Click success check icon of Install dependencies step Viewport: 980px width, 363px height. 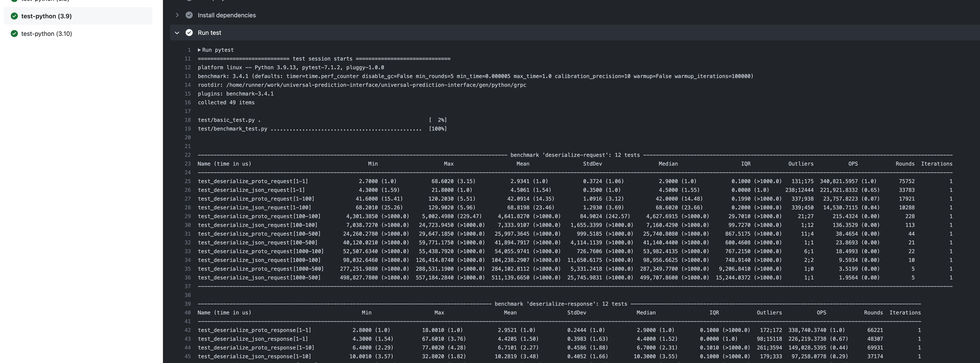pos(189,15)
